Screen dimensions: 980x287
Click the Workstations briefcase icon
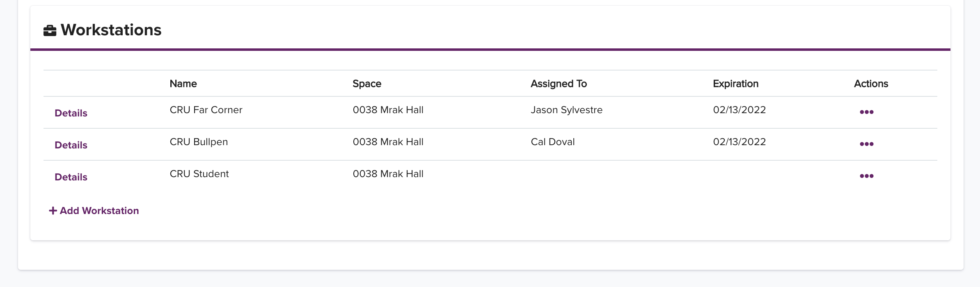(50, 30)
